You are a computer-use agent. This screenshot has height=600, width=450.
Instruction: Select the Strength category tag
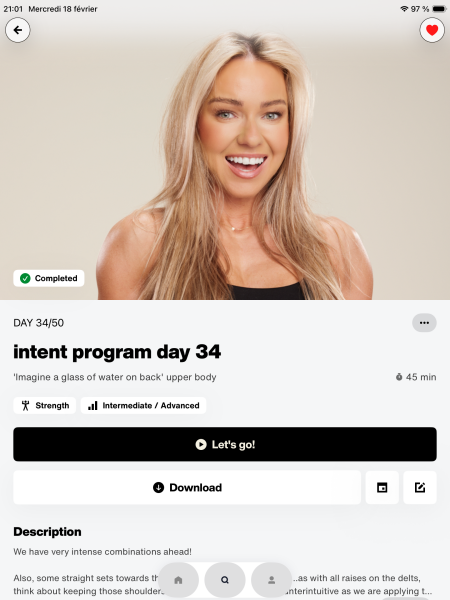[45, 405]
